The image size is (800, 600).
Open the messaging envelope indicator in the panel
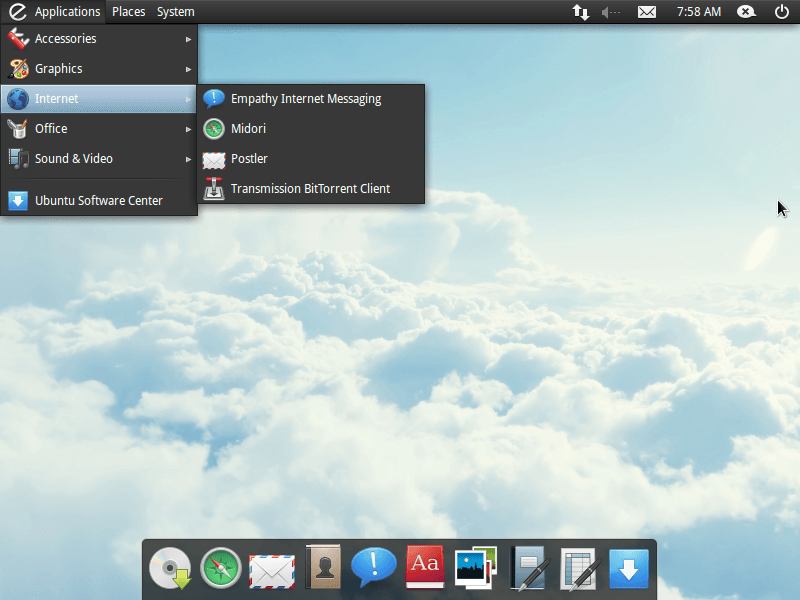tap(647, 12)
